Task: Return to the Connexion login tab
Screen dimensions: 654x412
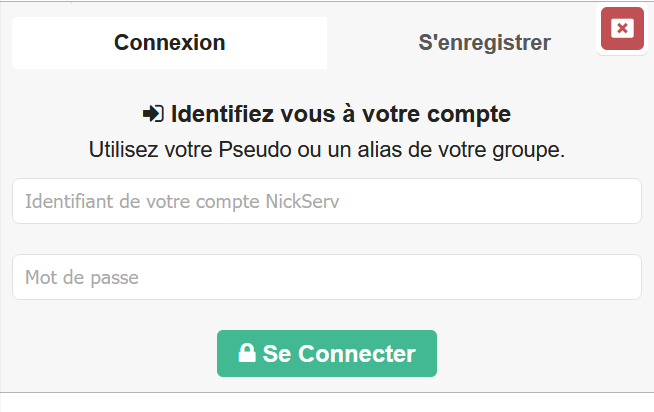Action: 169,43
